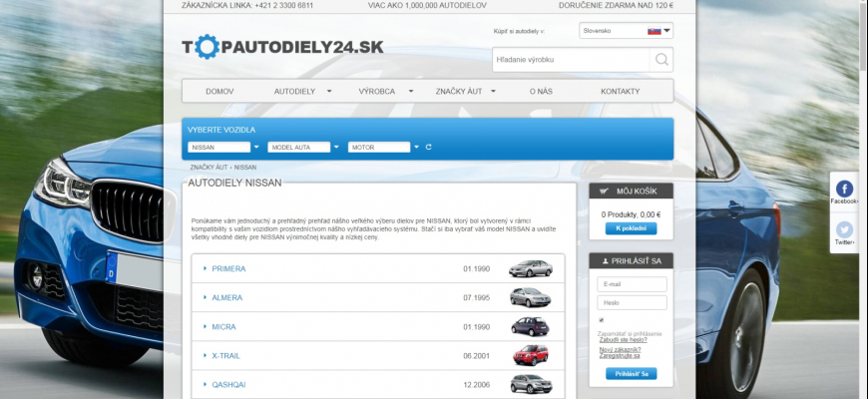Open the MICRA model link
This screenshot has height=399, width=868.
223,327
